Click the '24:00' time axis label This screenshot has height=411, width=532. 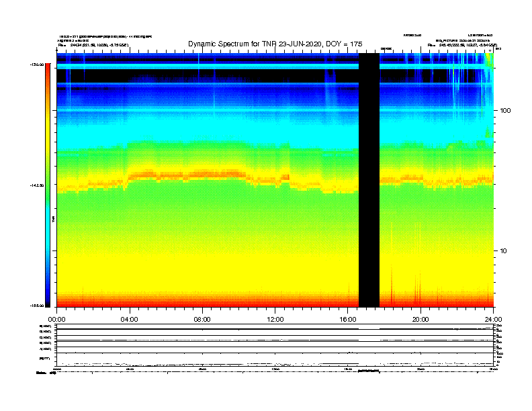point(493,320)
